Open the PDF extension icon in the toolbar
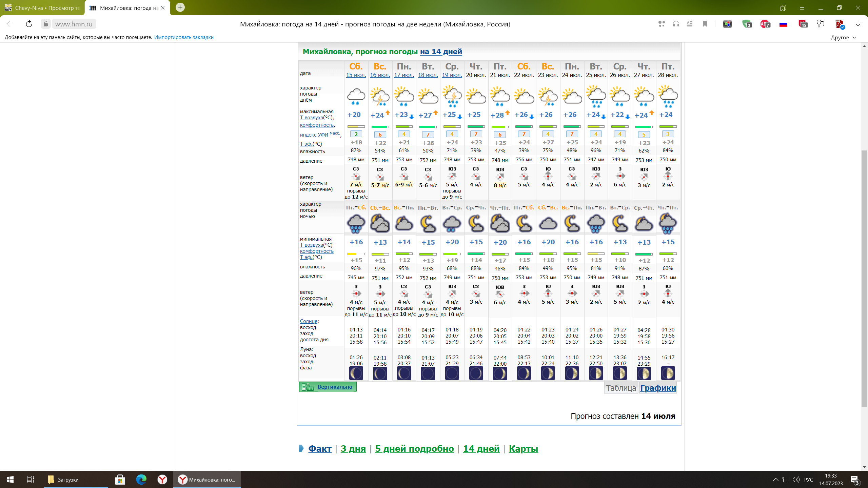Screen dimensions: 868x488 840,24
